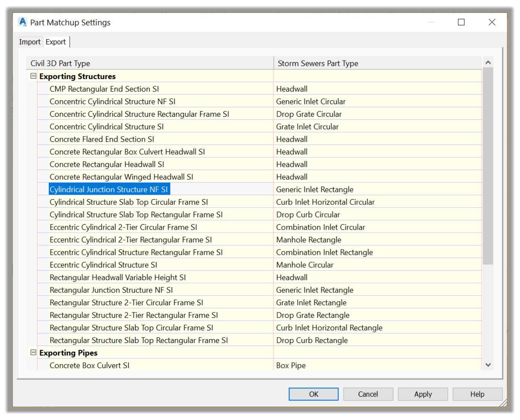Confirm with the OK button

(x=314, y=394)
